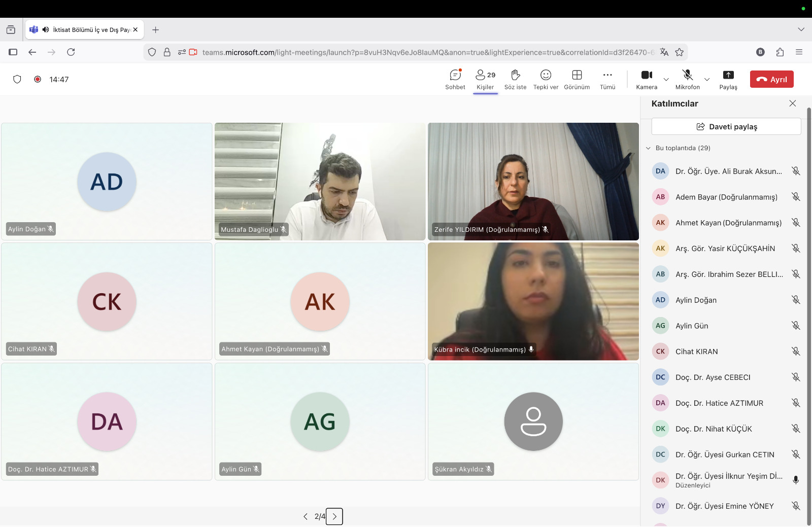Open Tümü more options menu
This screenshot has height=527, width=812.
[x=607, y=79]
